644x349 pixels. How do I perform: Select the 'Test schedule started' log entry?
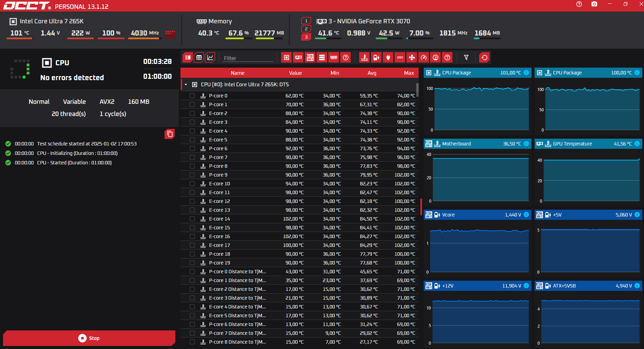coord(87,144)
